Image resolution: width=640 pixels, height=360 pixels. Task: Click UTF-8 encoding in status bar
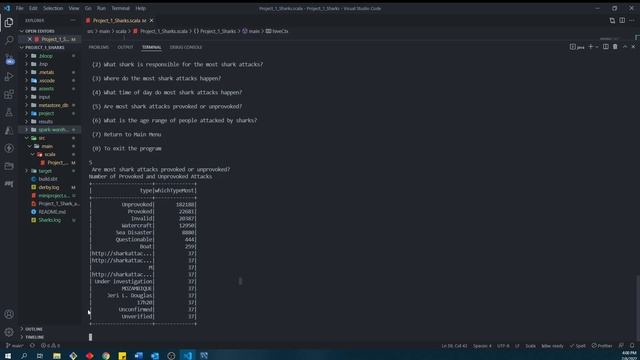[503, 346]
